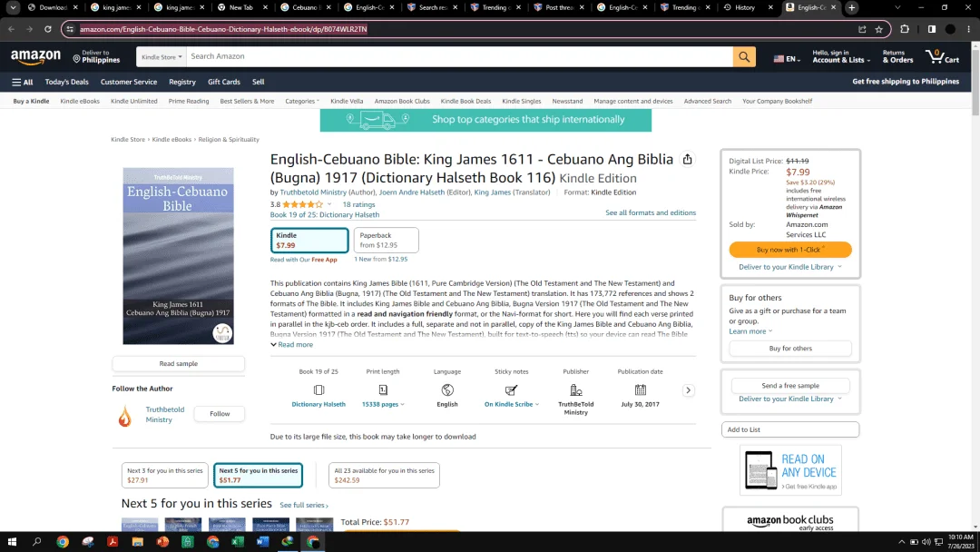This screenshot has width=980, height=552.
Task: Expand the On Kindle Scribe dropdown
Action: pos(511,404)
